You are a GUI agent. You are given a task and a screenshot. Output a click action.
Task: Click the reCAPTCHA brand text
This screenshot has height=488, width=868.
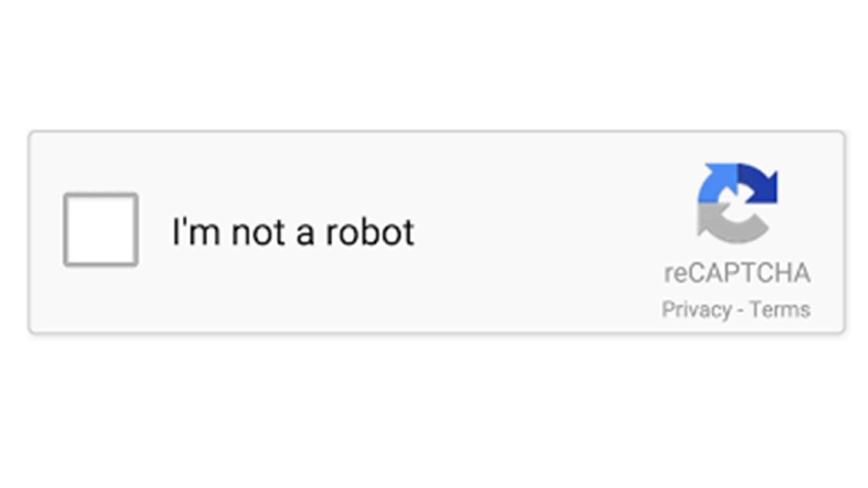tap(737, 273)
